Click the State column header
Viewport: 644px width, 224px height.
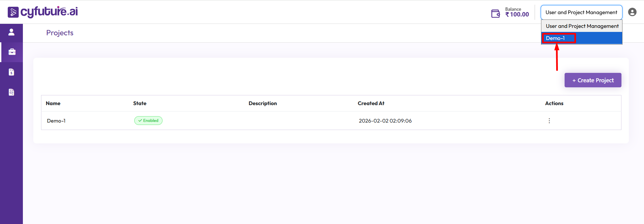pos(140,103)
